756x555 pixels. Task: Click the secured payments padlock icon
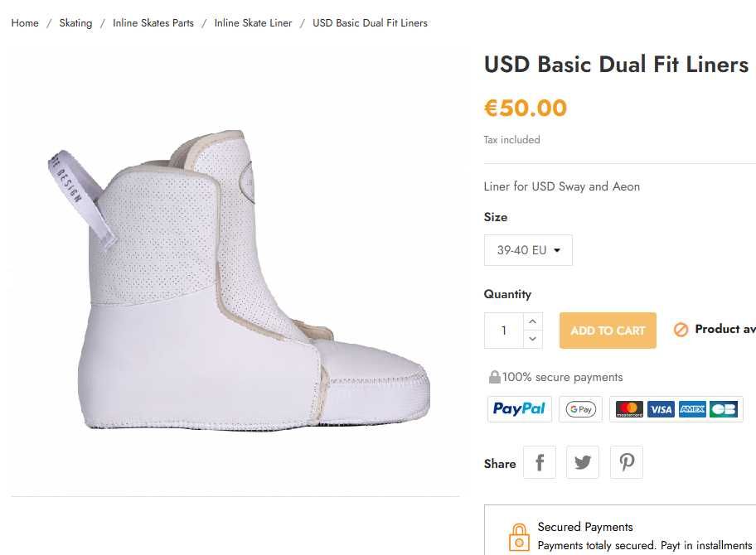pyautogui.click(x=519, y=537)
